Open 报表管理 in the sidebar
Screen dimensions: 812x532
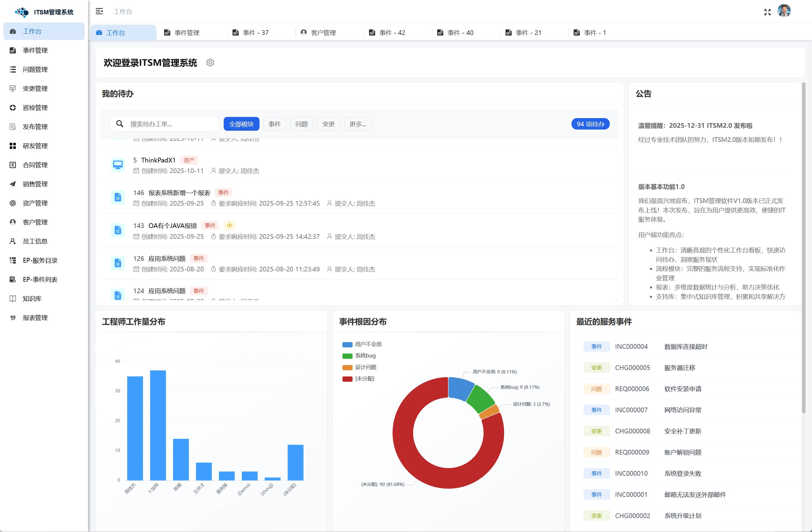click(x=35, y=318)
